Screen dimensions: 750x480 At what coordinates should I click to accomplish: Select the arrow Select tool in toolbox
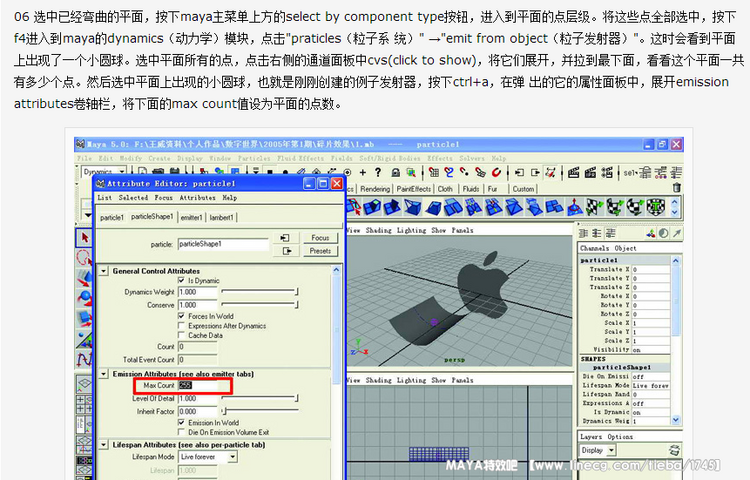coord(84,238)
